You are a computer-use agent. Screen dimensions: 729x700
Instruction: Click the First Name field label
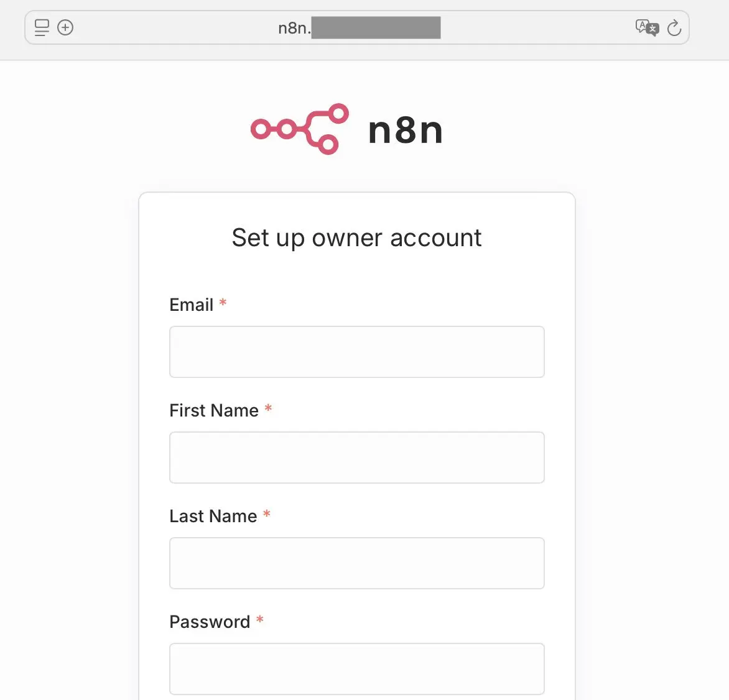214,410
